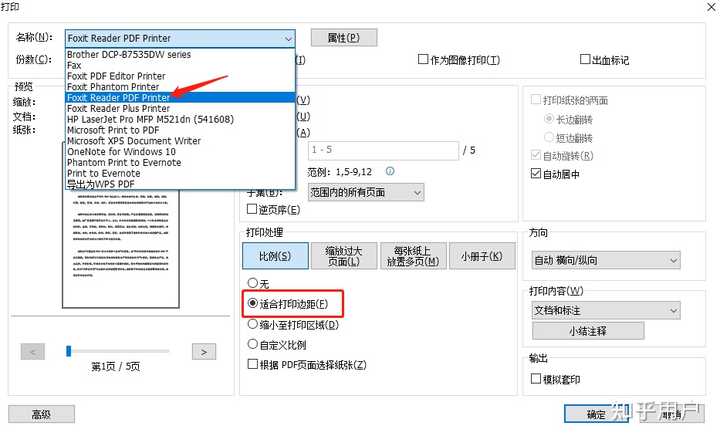Select Fax from the printer list
Viewport: 720px width, 436px height.
[x=180, y=65]
